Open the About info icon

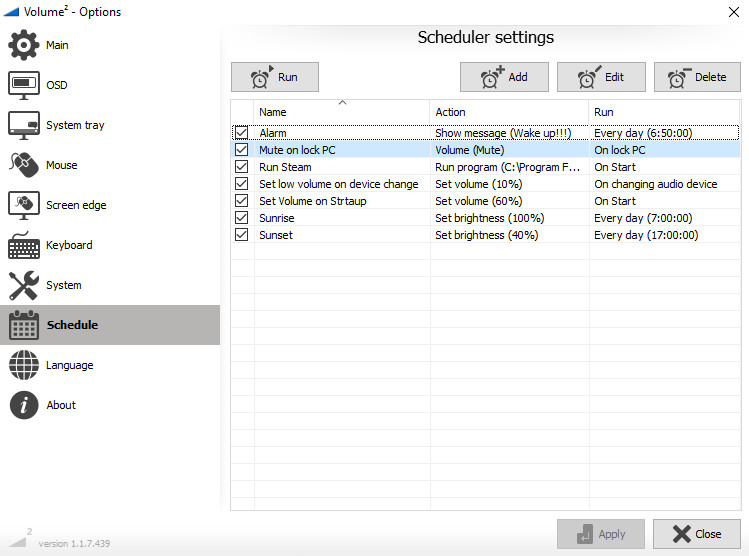click(x=24, y=405)
